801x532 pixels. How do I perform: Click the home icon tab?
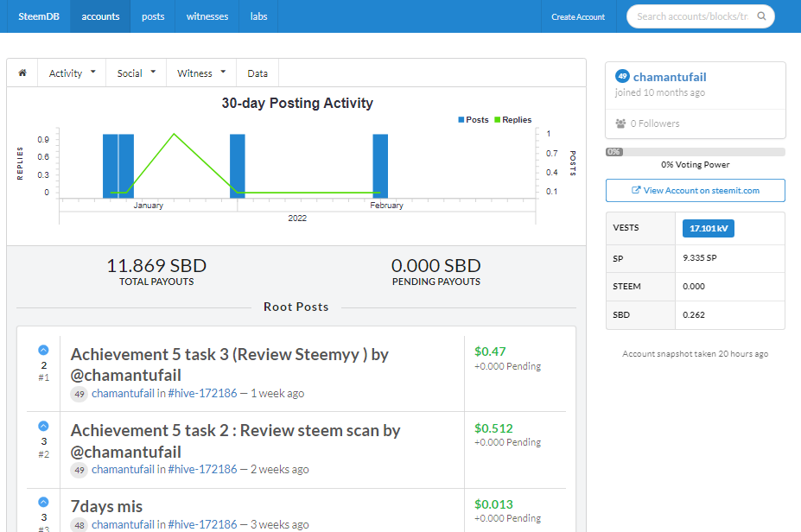coord(22,73)
